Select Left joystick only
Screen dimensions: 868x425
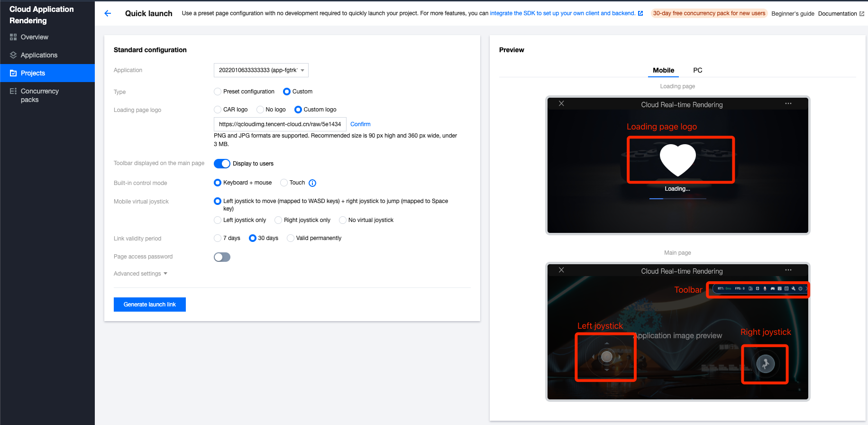point(218,220)
